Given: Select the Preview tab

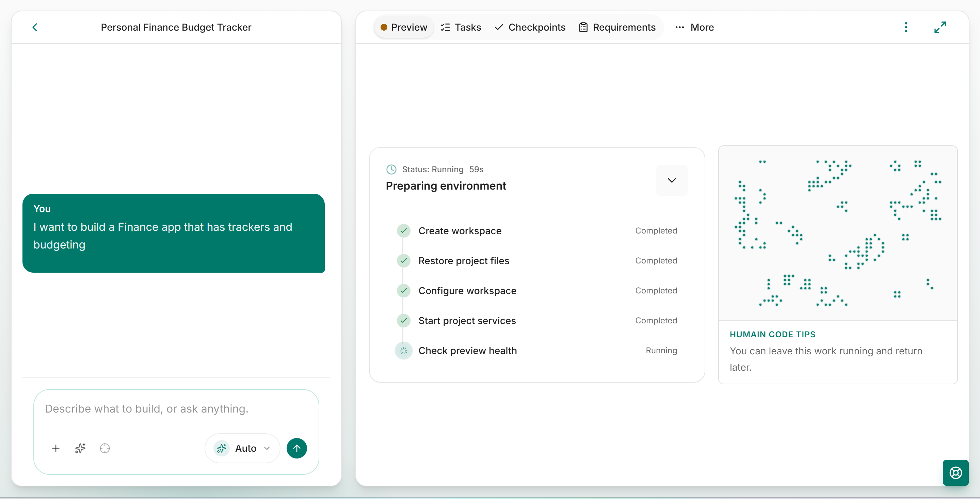Looking at the screenshot, I should [x=404, y=27].
